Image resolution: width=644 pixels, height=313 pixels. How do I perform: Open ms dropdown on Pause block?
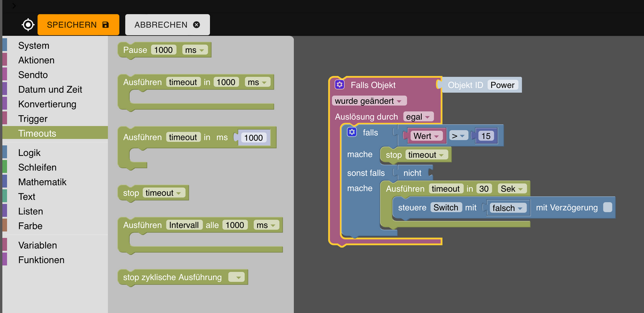click(x=194, y=50)
